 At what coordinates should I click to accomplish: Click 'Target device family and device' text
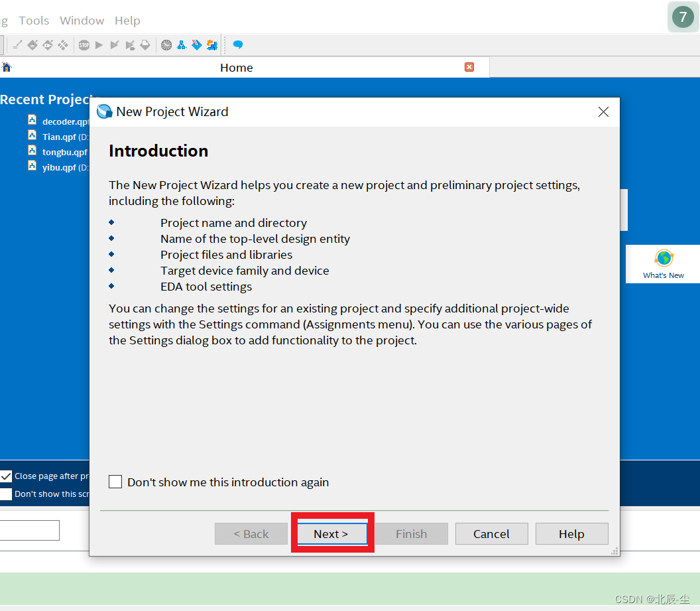pyautogui.click(x=245, y=271)
